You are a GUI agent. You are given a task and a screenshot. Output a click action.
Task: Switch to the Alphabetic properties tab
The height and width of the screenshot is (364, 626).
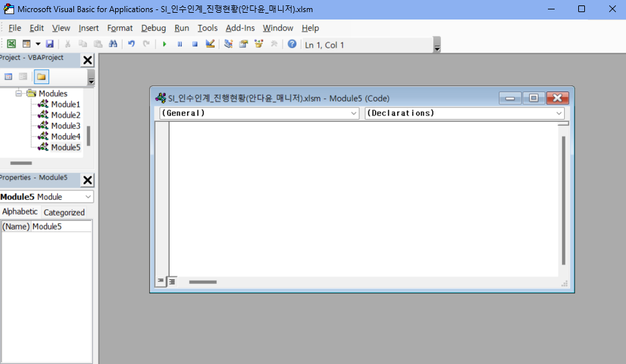coord(20,211)
